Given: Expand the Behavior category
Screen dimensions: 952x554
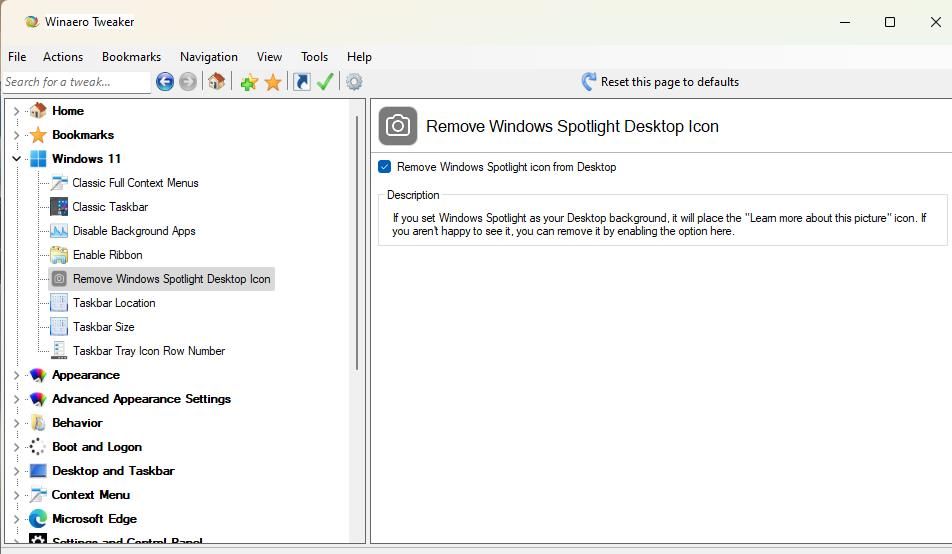Looking at the screenshot, I should click(x=16, y=423).
